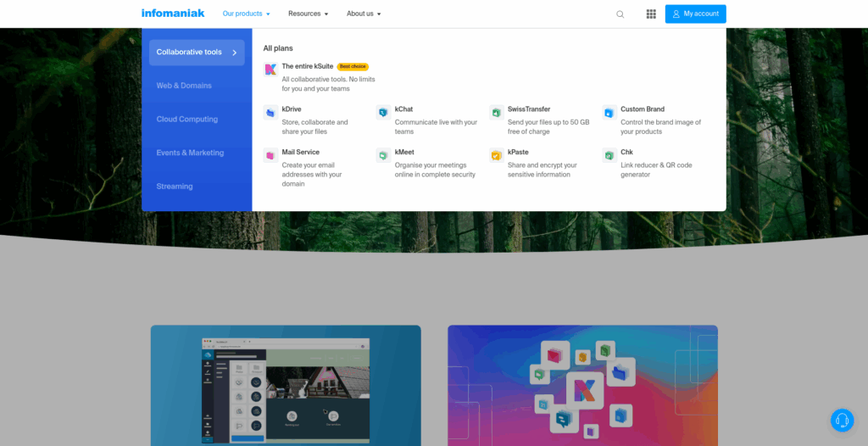This screenshot has width=868, height=446.
Task: Open the Mail Service product link
Action: pyautogui.click(x=301, y=152)
